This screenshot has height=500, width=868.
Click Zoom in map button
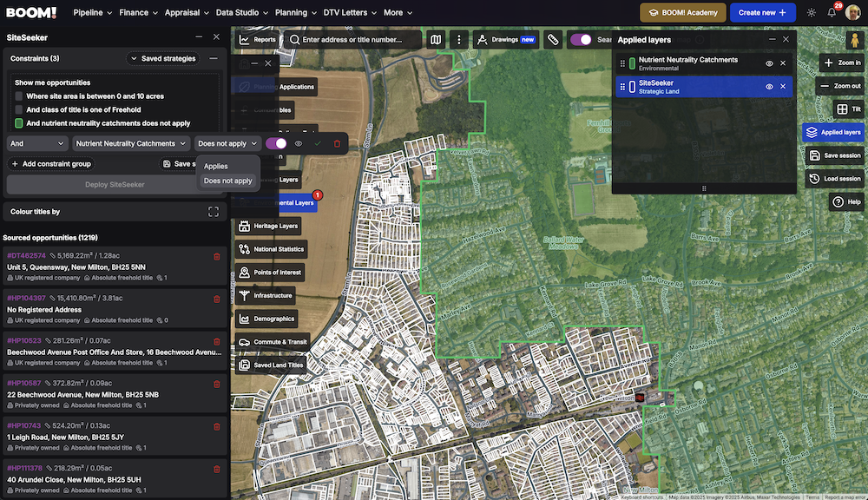(x=842, y=62)
